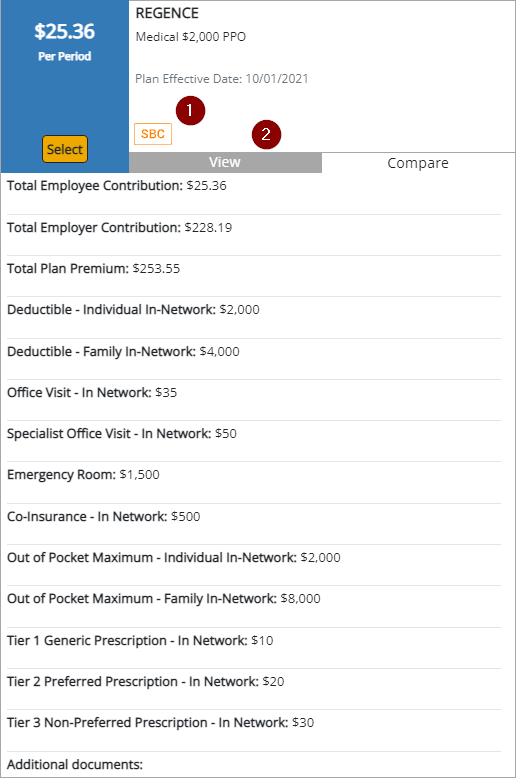Click the Medical $2,000 PPO plan name
Viewport: 516px width, 778px height.
[x=191, y=37]
